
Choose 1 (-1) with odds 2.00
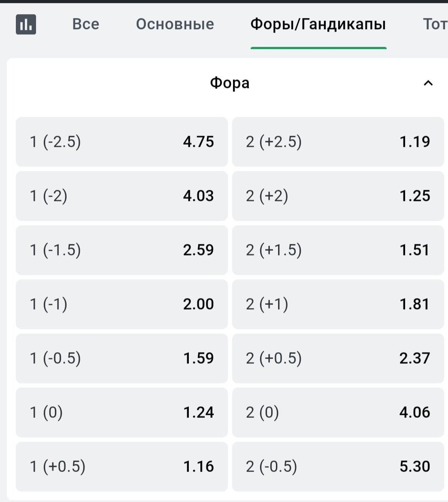pos(122,304)
